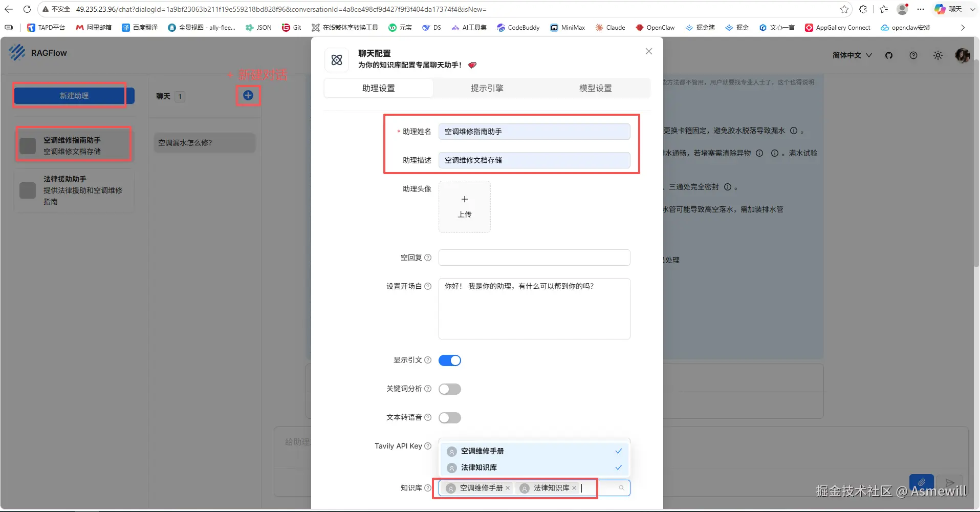The image size is (980, 512).
Task: Click the blue plus new-chat icon
Action: (248, 95)
